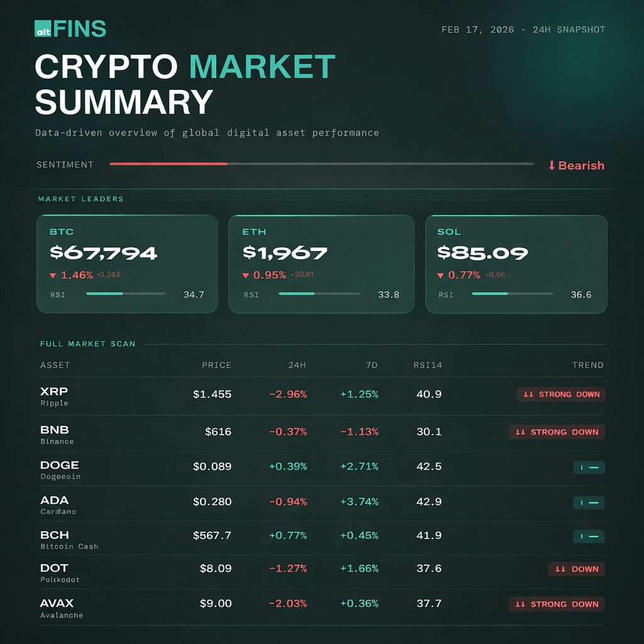Select ADA's neutral trend badge
This screenshot has height=644, width=644.
(x=589, y=502)
